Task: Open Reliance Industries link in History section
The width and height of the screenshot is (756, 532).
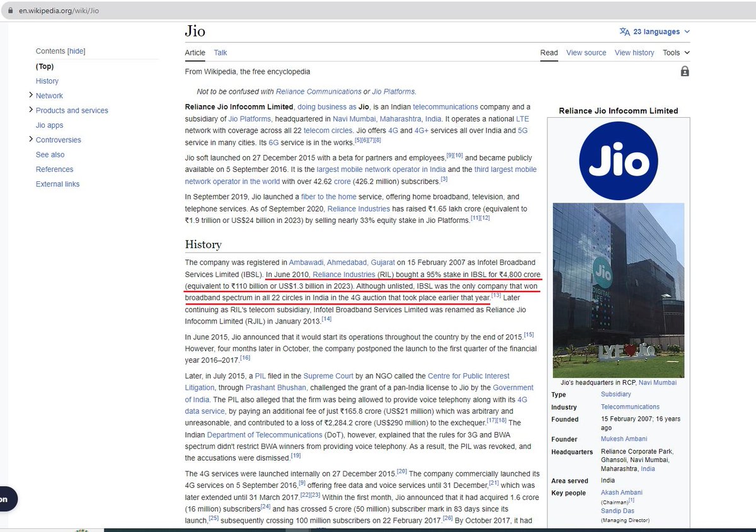Action: 344,274
